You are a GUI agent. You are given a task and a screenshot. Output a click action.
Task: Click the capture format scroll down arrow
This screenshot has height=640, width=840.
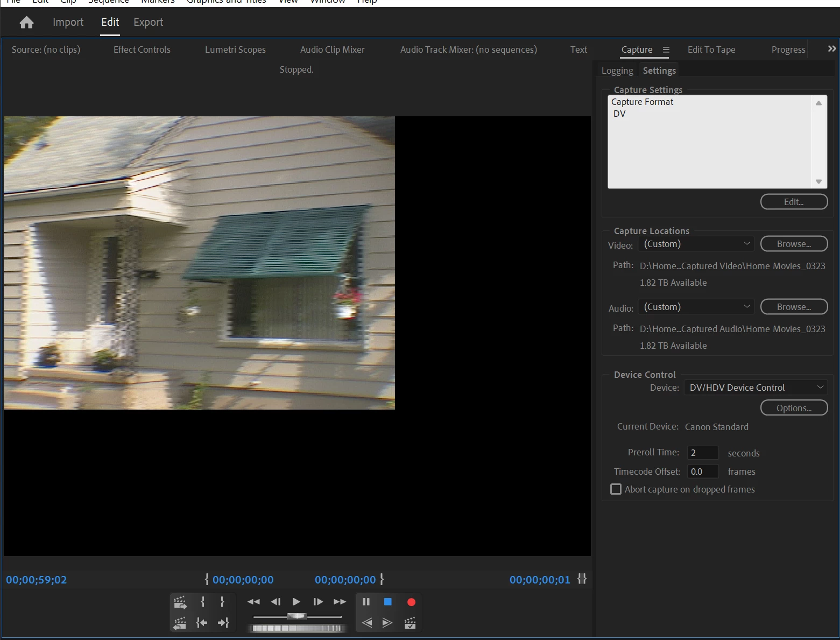tap(818, 181)
